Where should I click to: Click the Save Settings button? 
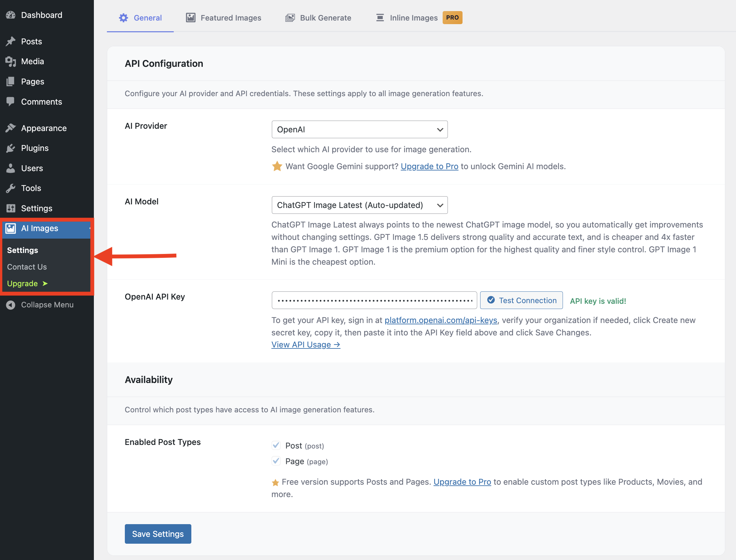(158, 534)
